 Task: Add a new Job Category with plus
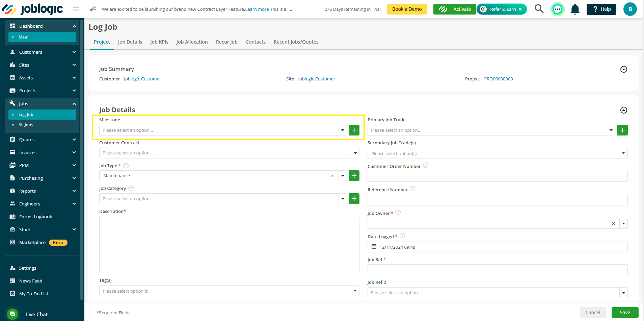[x=354, y=199]
